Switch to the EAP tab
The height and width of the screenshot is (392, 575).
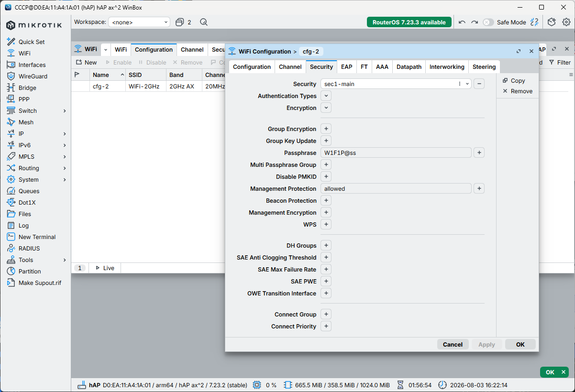347,67
